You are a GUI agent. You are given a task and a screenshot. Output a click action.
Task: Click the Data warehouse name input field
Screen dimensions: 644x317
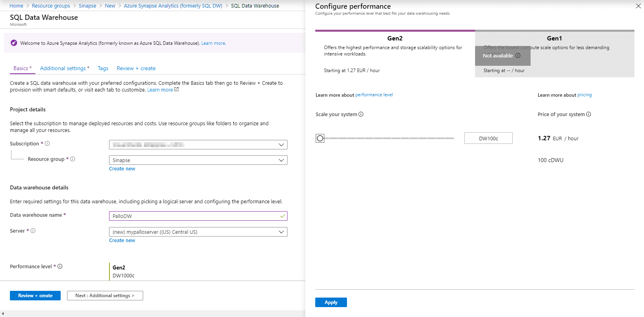[x=198, y=216]
